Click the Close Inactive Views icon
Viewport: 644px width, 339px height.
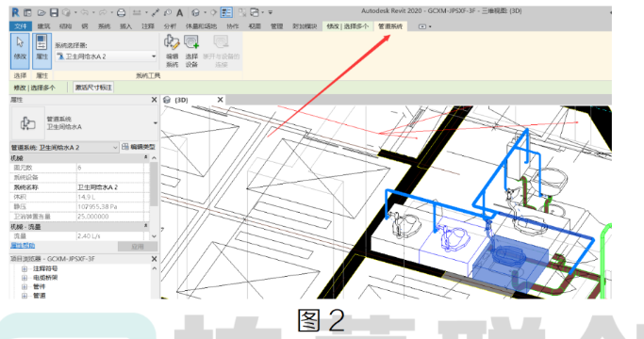pyautogui.click(x=242, y=13)
